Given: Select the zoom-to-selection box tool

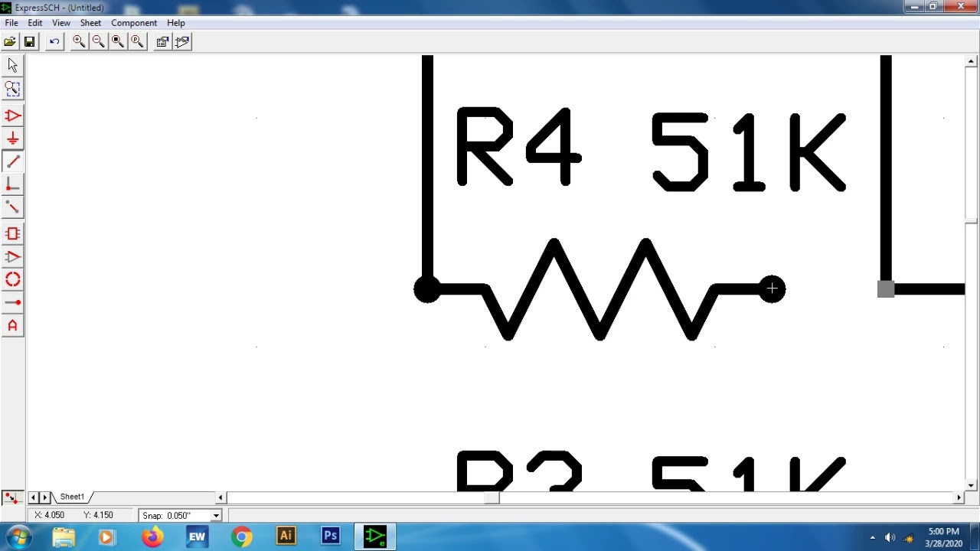Looking at the screenshot, I should [x=12, y=90].
